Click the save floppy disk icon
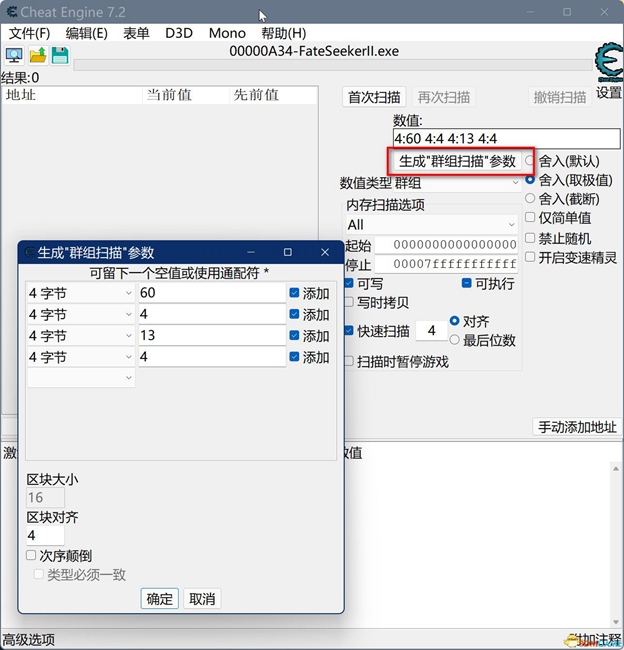 60,54
